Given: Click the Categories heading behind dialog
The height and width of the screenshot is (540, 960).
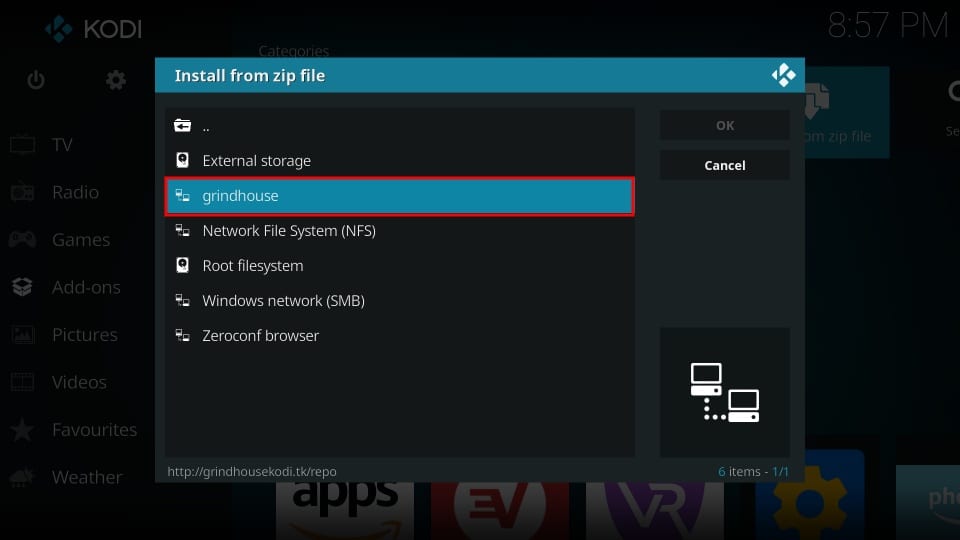Looking at the screenshot, I should 293,51.
